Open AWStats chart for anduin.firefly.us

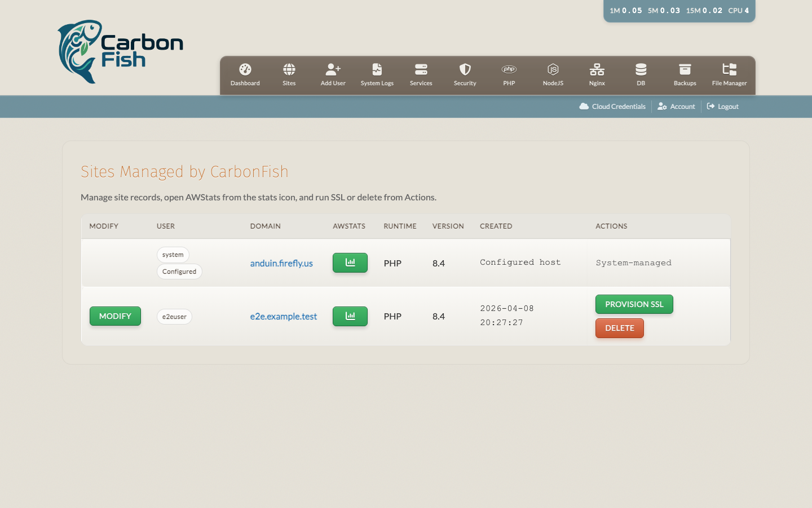(350, 262)
